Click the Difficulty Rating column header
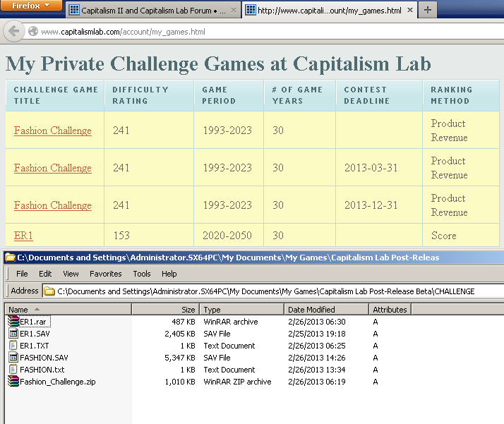Image resolution: width=504 pixels, height=424 pixels. pos(149,95)
